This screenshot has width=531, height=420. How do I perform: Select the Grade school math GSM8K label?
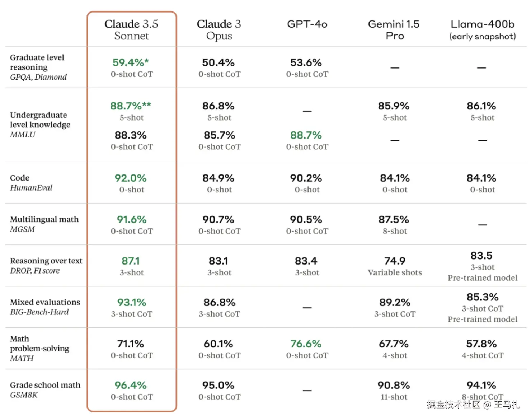[x=45, y=390]
